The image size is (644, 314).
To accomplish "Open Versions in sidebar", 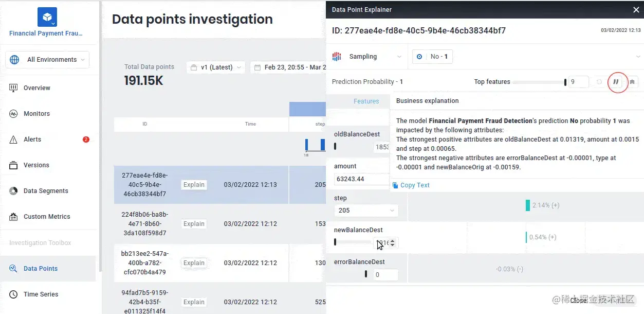I will coord(36,165).
